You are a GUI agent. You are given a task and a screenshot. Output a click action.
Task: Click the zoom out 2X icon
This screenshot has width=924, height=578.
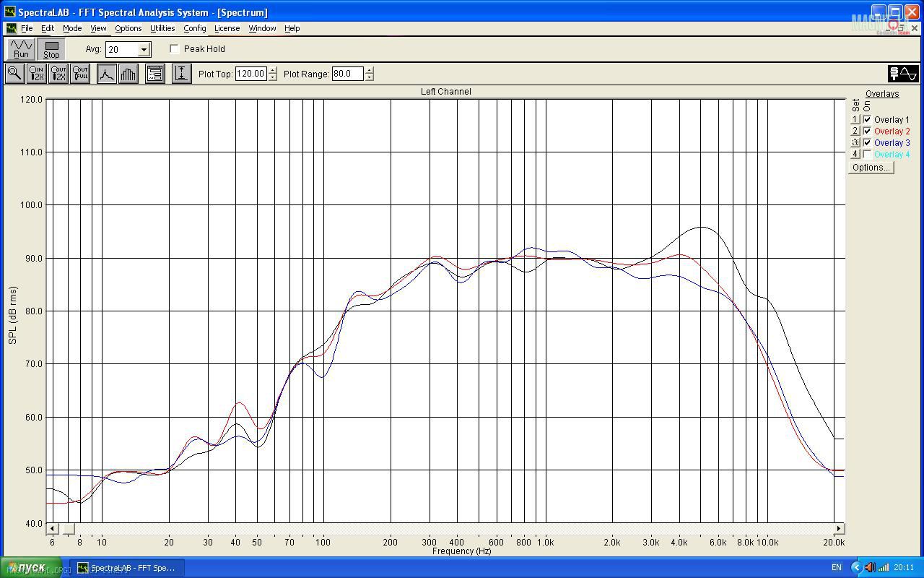pos(58,74)
